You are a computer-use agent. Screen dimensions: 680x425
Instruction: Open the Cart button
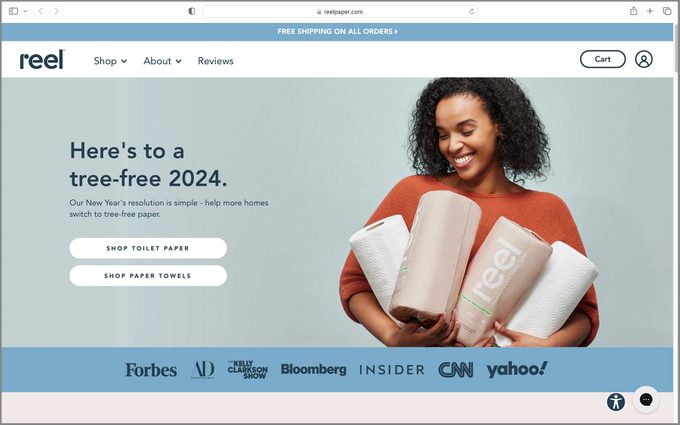tap(602, 59)
